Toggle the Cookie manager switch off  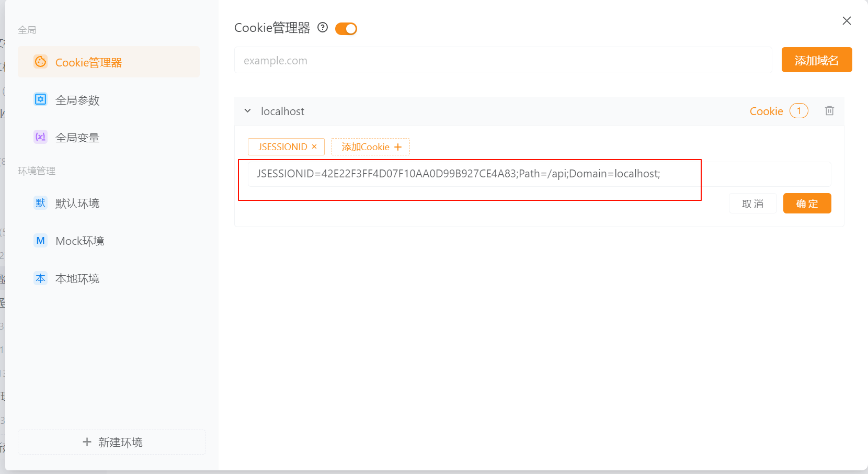(x=346, y=29)
